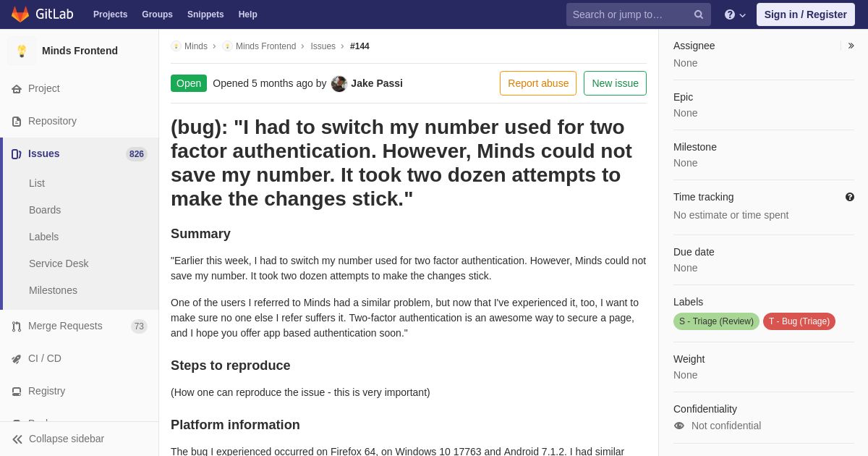Viewport: 868px width, 456px height.
Task: Click the Project sidebar text
Action: click(x=44, y=88)
